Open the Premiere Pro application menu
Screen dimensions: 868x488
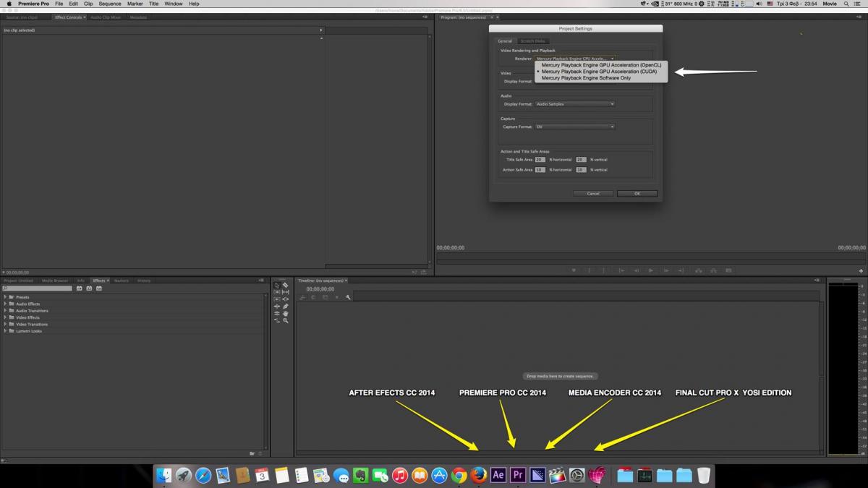coord(33,4)
